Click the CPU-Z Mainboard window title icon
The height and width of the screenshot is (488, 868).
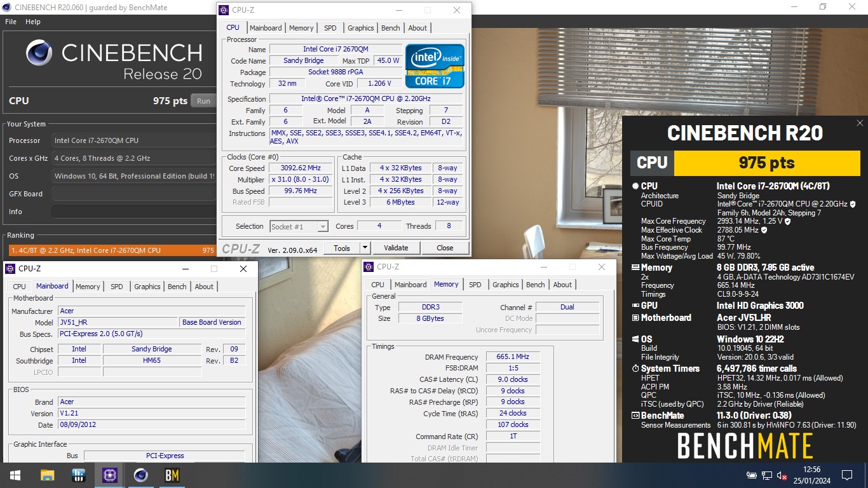(10, 269)
